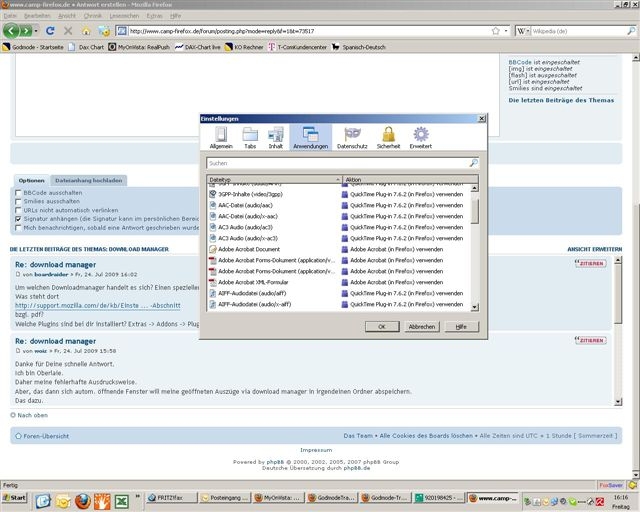Open the Sicherheit padlock pane
The image size is (640, 512).
(388, 137)
